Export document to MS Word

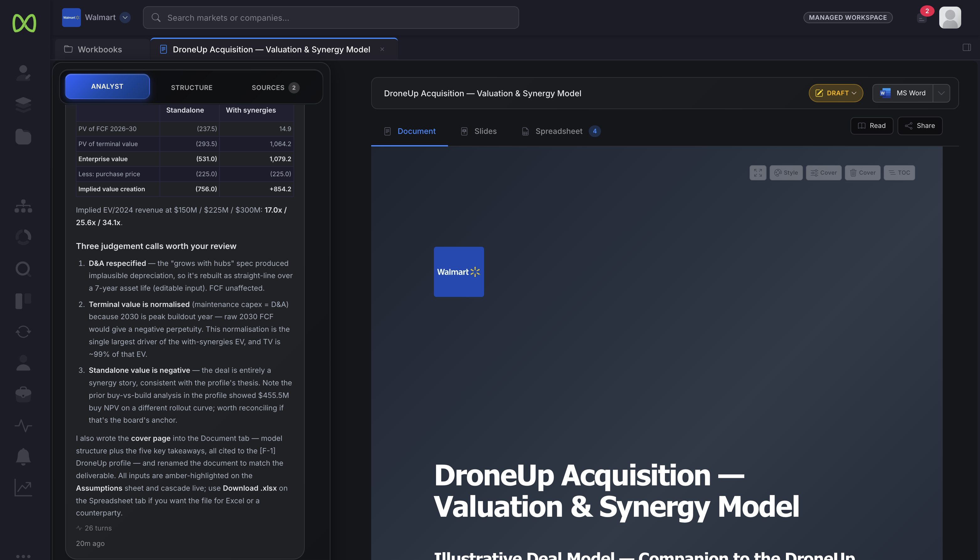[903, 93]
